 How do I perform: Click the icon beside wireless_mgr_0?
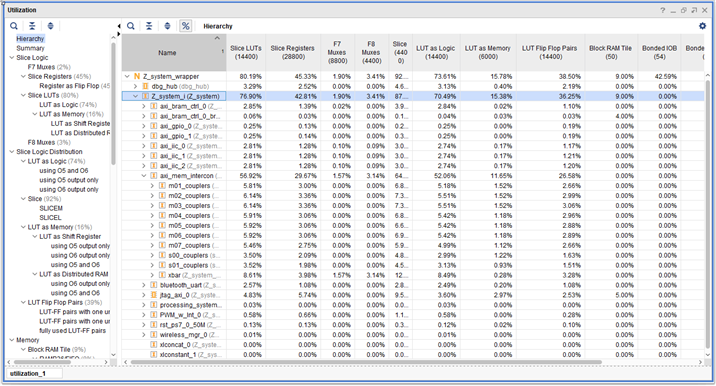154,335
